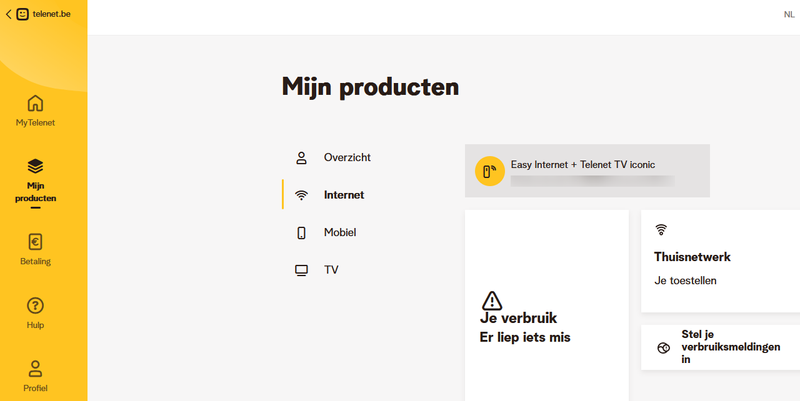Select the Mijn producten stack icon

tap(35, 165)
